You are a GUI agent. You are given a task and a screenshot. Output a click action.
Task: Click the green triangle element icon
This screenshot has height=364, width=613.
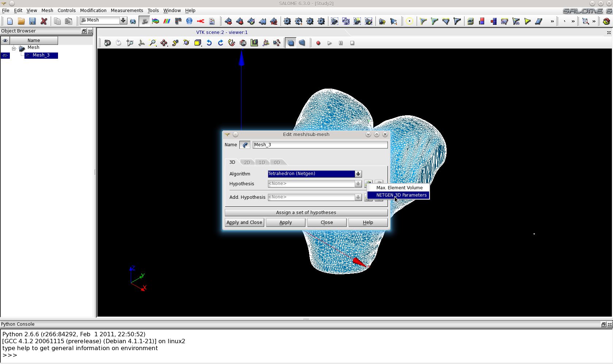tap(527, 21)
